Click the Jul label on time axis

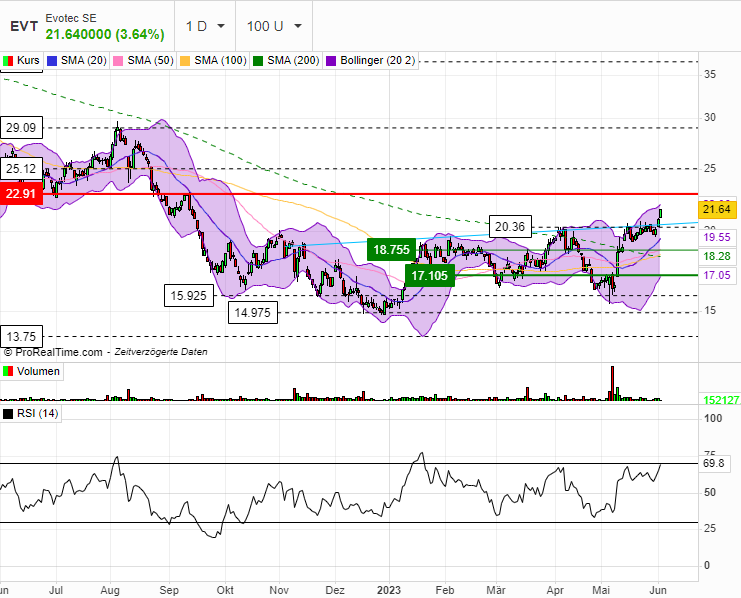point(56,590)
